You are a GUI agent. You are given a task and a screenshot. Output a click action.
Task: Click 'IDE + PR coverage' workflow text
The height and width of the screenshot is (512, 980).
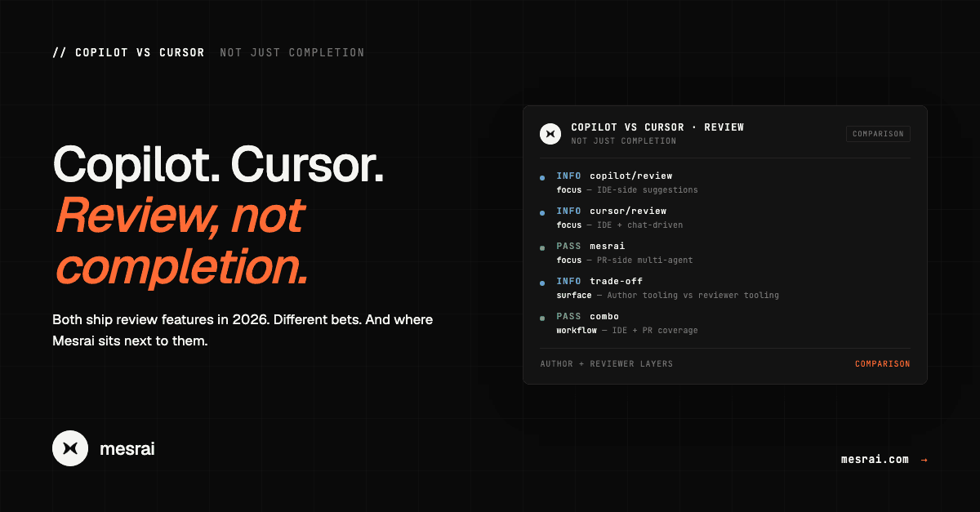[655, 331]
